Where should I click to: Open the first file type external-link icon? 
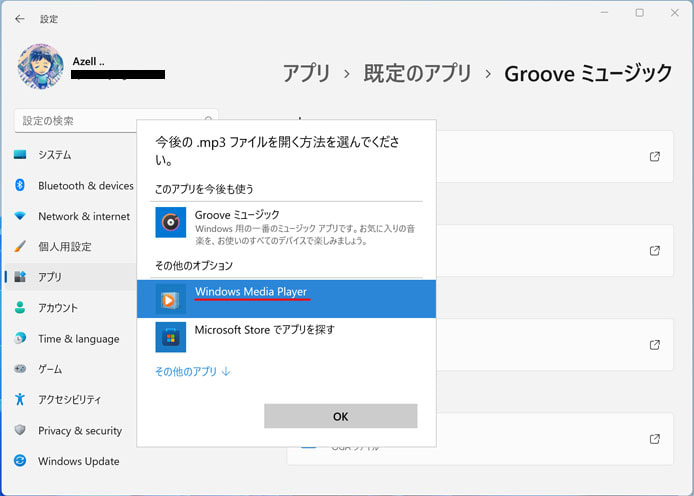(655, 157)
